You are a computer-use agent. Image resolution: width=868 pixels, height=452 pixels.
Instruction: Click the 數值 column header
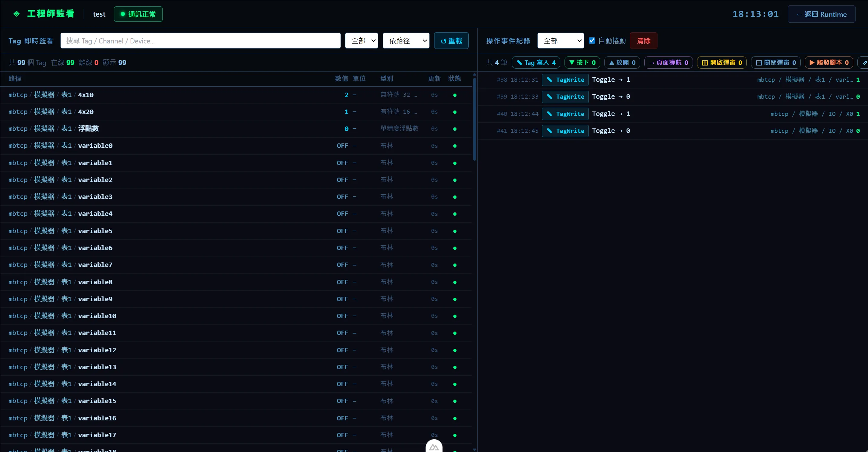(x=342, y=79)
